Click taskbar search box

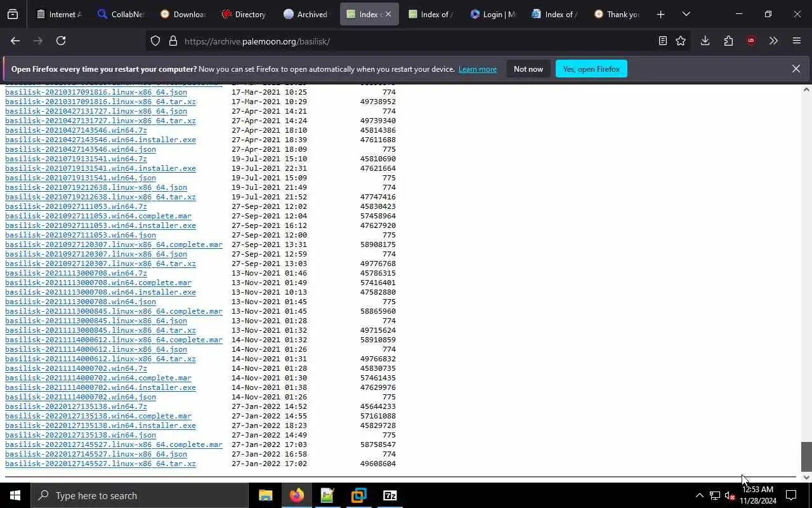coord(140,495)
